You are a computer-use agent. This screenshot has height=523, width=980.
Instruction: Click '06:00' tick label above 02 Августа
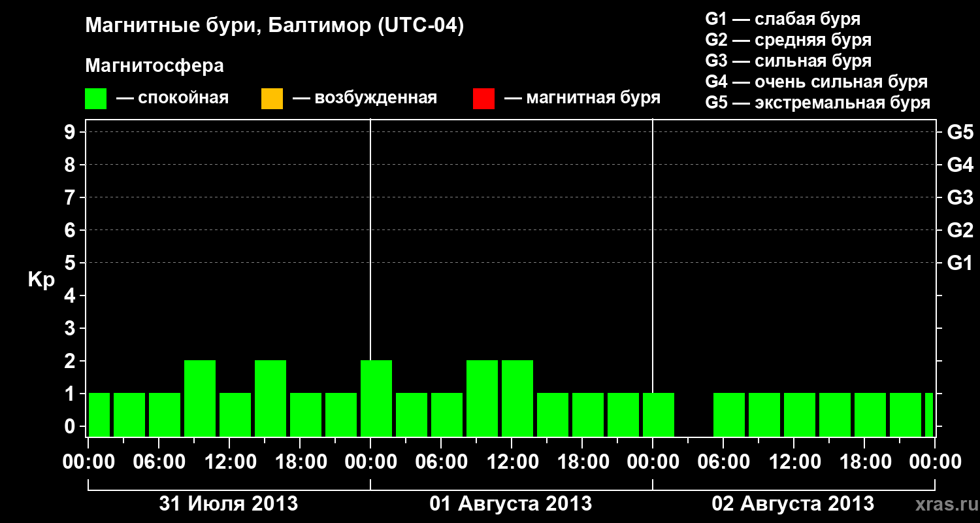[x=723, y=462]
